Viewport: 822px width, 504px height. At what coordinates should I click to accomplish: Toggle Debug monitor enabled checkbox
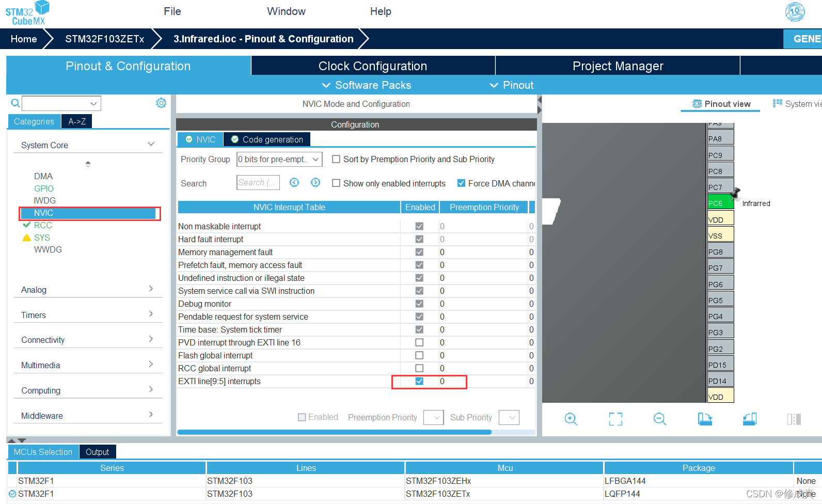tap(419, 304)
